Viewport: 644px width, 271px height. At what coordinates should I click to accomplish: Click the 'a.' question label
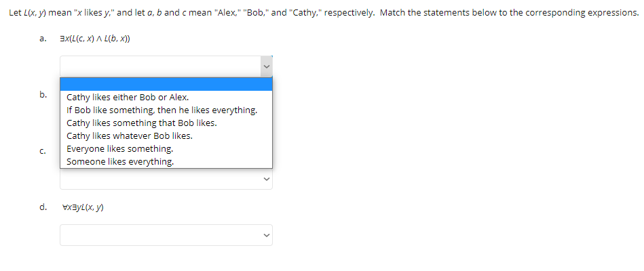[43, 39]
